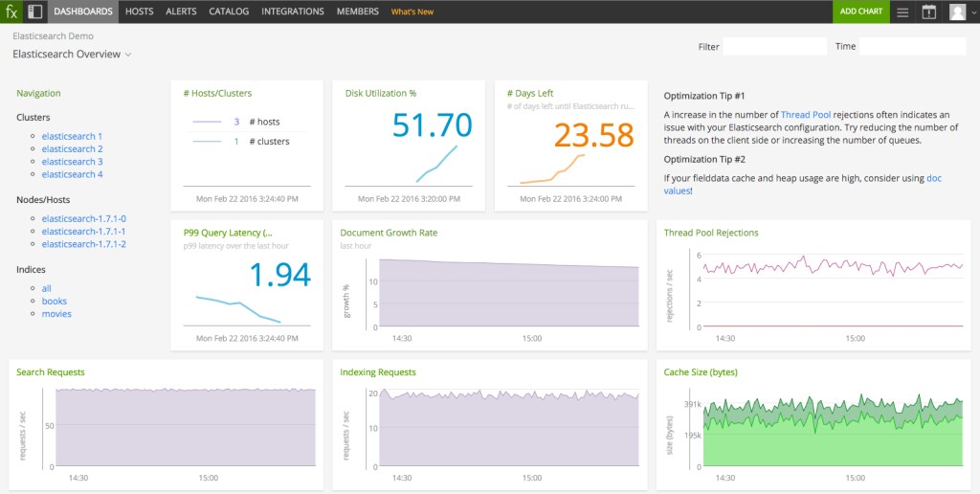Open node elasticsearch-1.7.1-1
This screenshot has width=980, height=494.
click(x=84, y=232)
